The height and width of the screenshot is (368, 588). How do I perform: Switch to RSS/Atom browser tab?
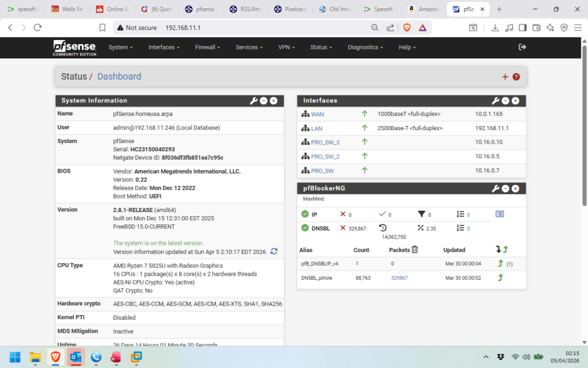(246, 9)
